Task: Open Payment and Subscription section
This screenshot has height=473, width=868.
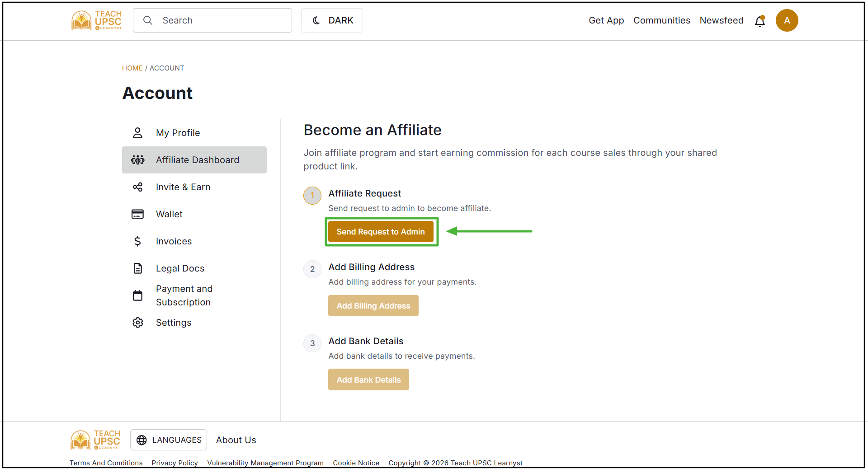Action: (x=194, y=295)
